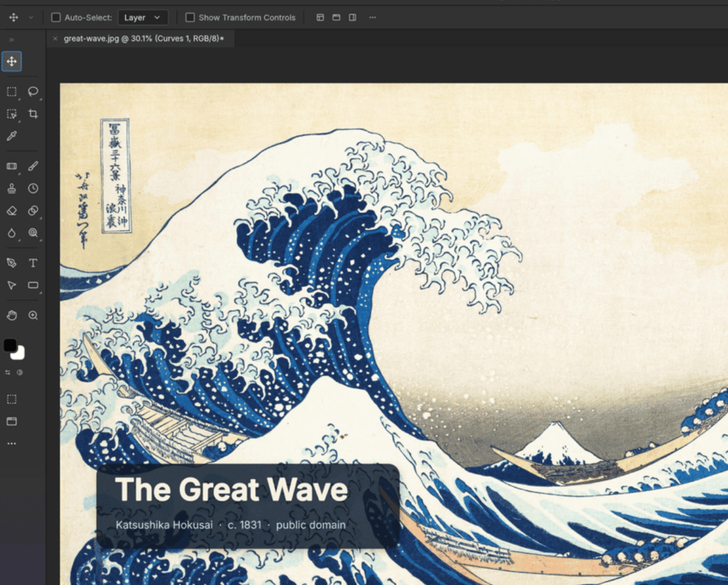Select the healing patch tool left of Brush
728x585 pixels.
click(x=12, y=166)
